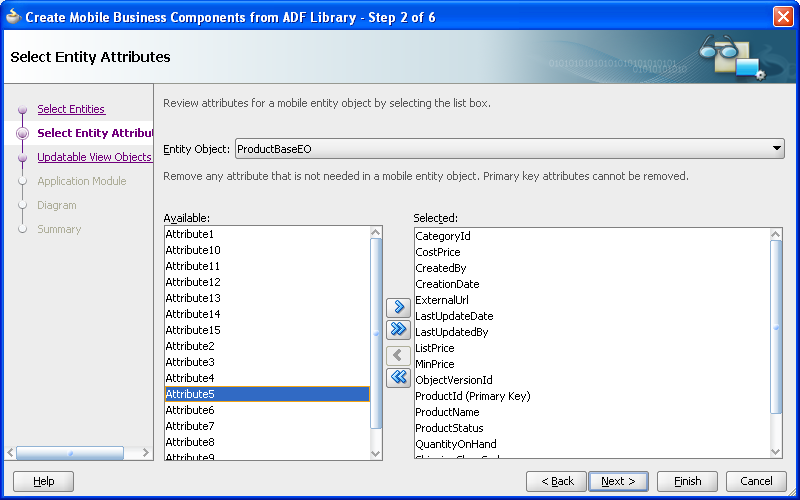800x500 pixels.
Task: Select ExternalUrl in Selected list
Action: (x=592, y=300)
